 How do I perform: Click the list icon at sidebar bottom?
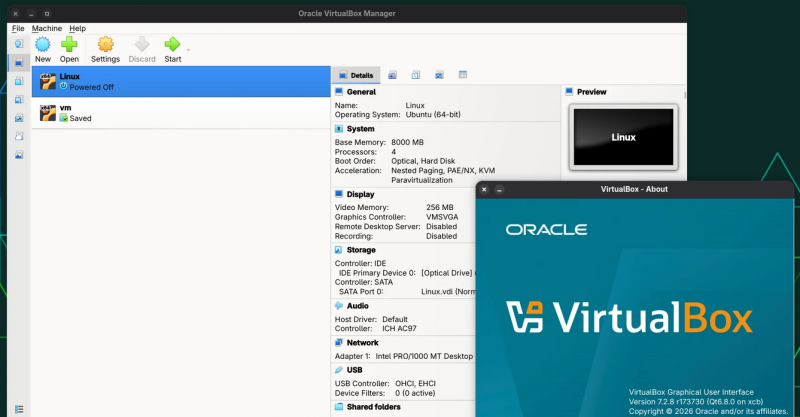(19, 409)
